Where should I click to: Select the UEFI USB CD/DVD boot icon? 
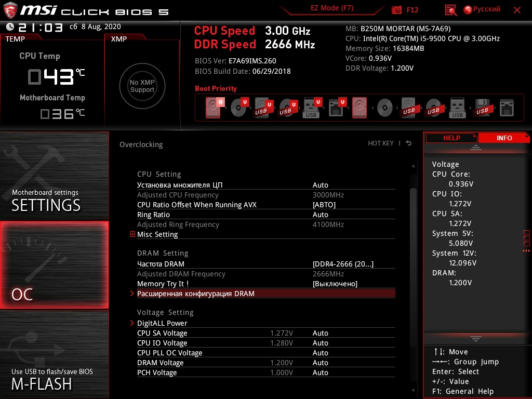point(288,108)
